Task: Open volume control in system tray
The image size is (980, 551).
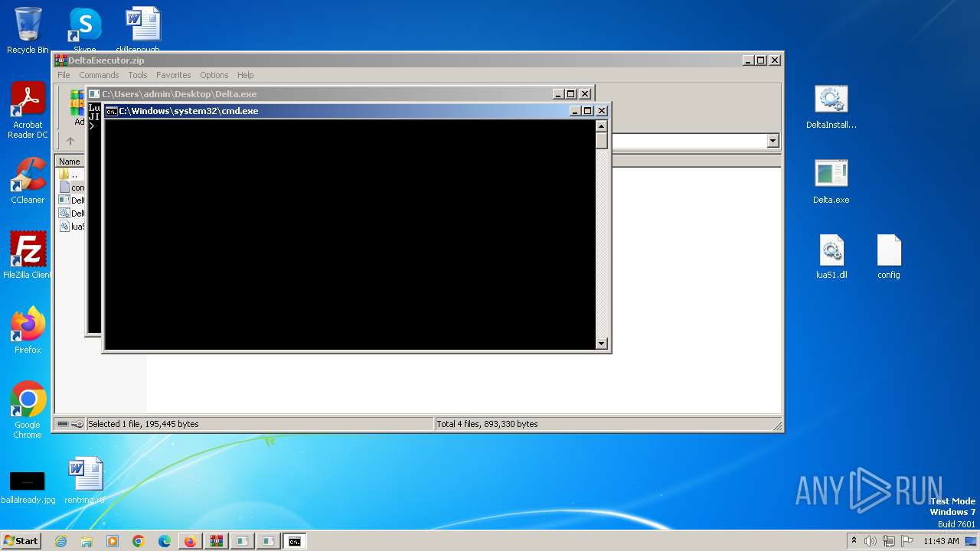Action: 871,541
